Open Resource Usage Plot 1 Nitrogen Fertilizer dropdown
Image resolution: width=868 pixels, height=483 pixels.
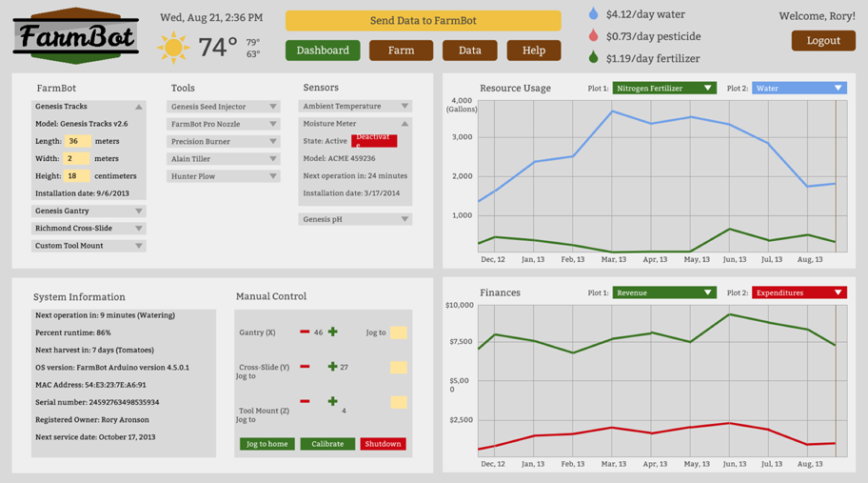pyautogui.click(x=663, y=89)
